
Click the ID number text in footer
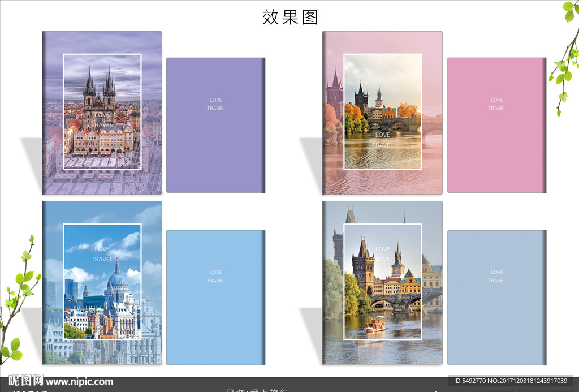pos(511,381)
